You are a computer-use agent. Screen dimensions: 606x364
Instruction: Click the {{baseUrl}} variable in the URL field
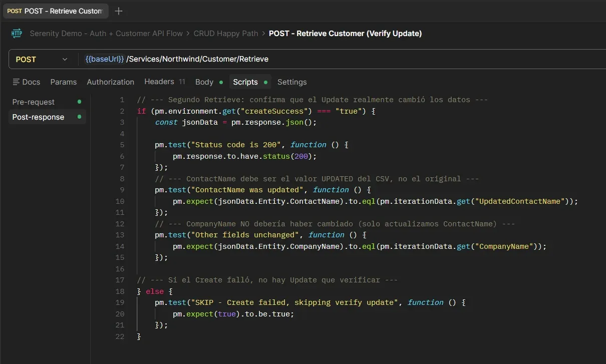pyautogui.click(x=104, y=59)
